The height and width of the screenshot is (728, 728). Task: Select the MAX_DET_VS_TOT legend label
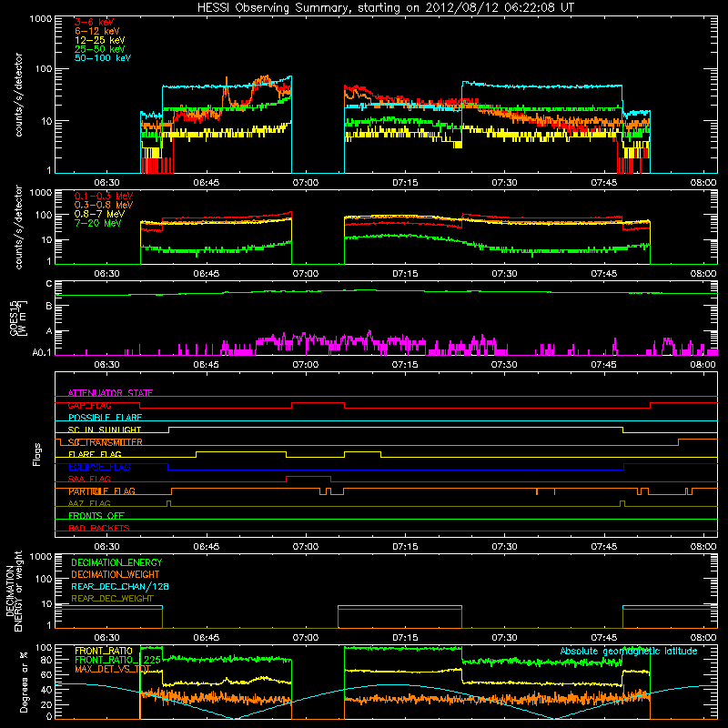(113, 669)
